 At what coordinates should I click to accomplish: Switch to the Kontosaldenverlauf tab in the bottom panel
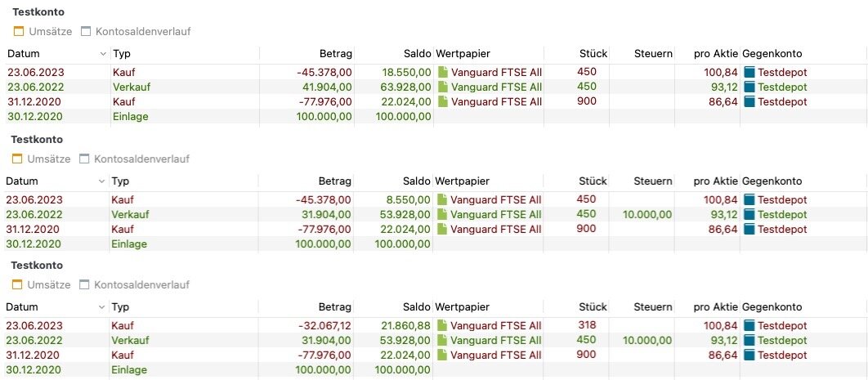pyautogui.click(x=141, y=285)
